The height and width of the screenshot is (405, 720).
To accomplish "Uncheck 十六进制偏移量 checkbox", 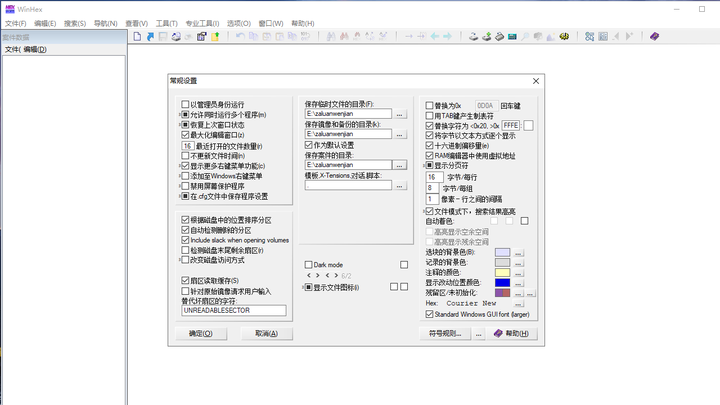I will click(429, 146).
